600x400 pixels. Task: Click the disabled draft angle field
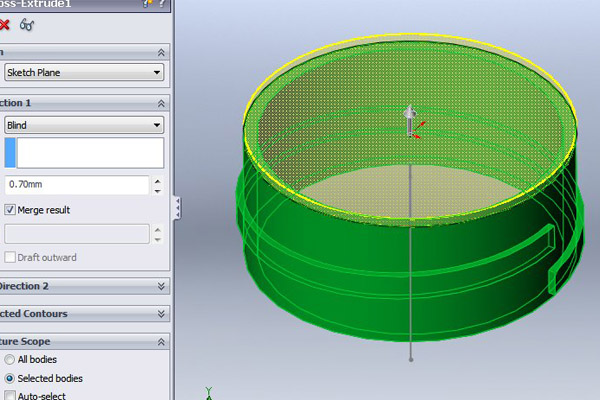point(77,233)
